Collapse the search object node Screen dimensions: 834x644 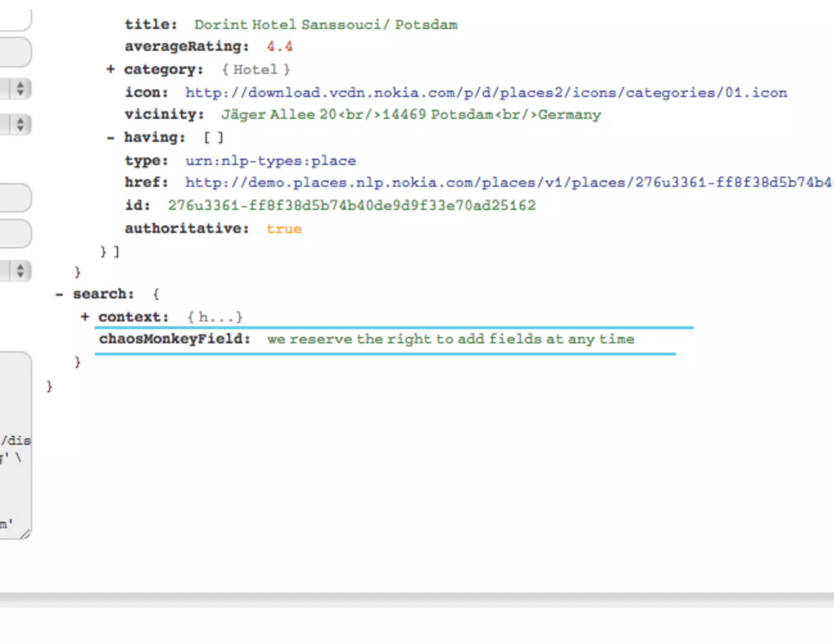pos(59,294)
